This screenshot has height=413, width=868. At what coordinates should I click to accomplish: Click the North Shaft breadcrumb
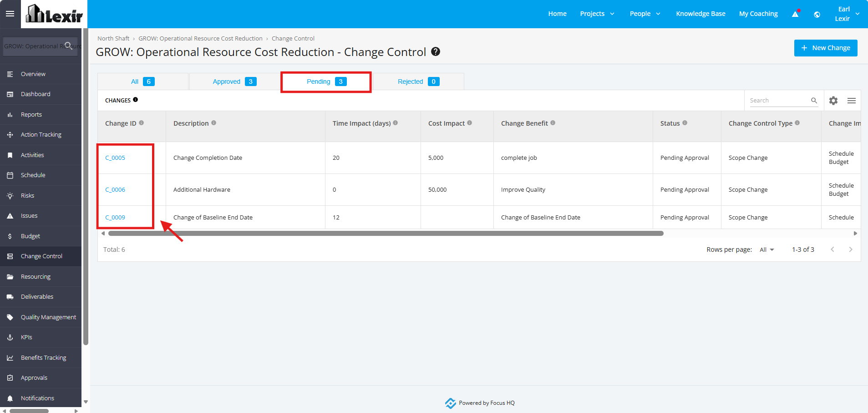pos(113,39)
